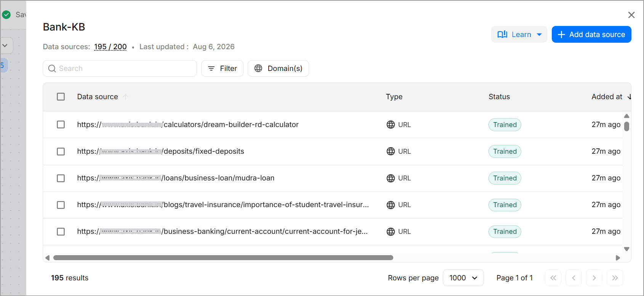Click globe URL icon for mudra-loan row
Image resolution: width=644 pixels, height=296 pixels.
click(x=391, y=178)
